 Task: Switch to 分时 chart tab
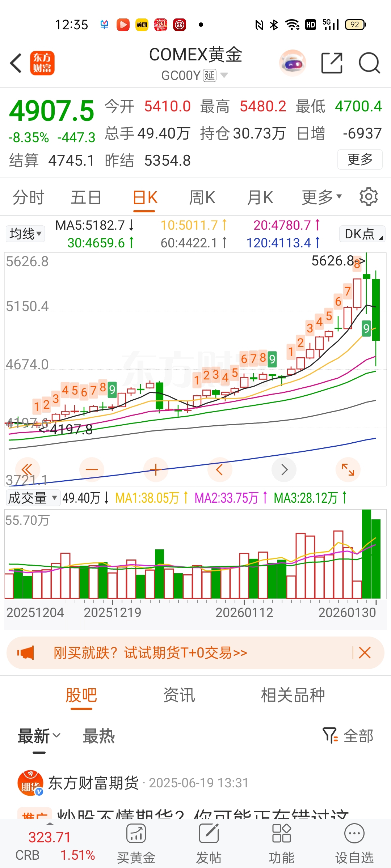(x=28, y=197)
